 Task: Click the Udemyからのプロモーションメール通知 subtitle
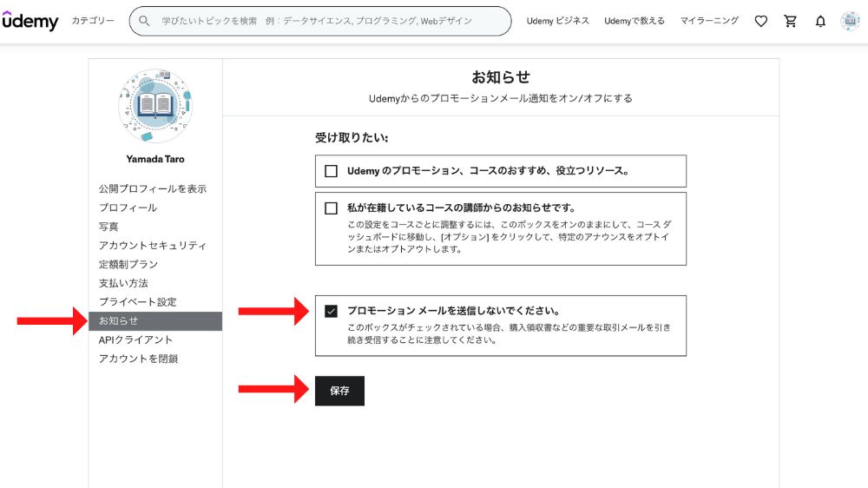tap(501, 99)
